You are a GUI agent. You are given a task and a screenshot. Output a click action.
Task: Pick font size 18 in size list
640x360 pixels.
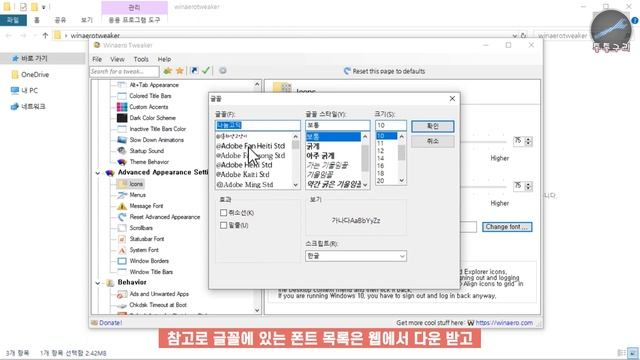(380, 173)
